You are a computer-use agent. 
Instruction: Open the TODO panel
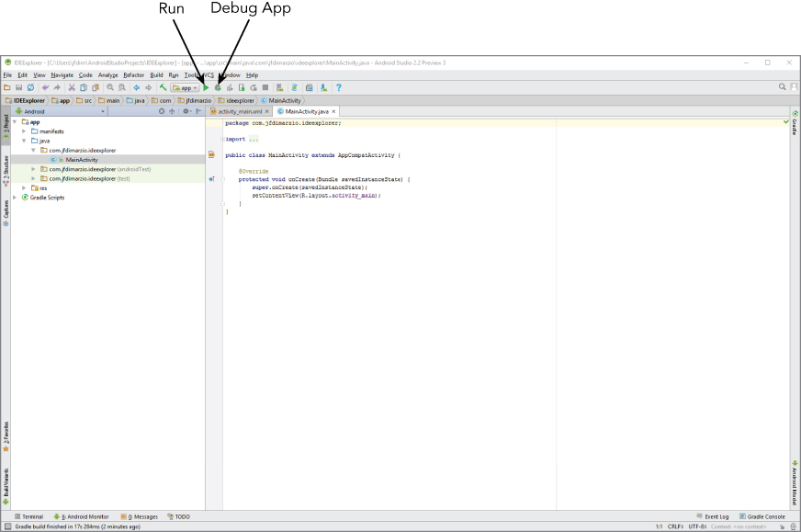(182, 516)
